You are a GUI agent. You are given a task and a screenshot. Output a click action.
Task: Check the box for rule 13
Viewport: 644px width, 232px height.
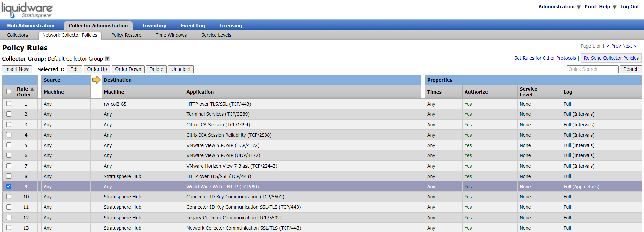9,228
